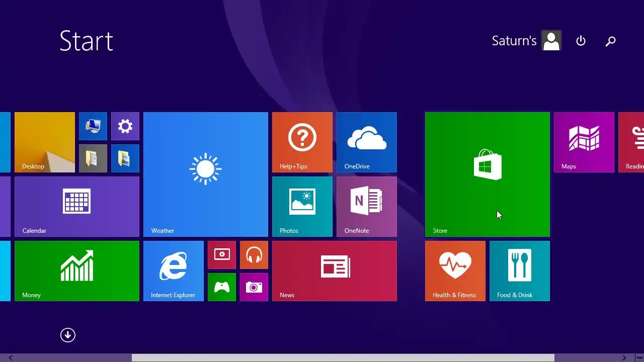Click the zoom-out minus button at corner
This screenshot has height=362, width=644.
[x=639, y=357]
